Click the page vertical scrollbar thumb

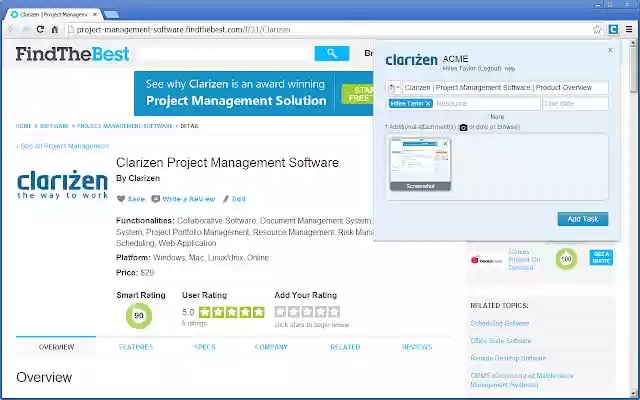click(633, 69)
